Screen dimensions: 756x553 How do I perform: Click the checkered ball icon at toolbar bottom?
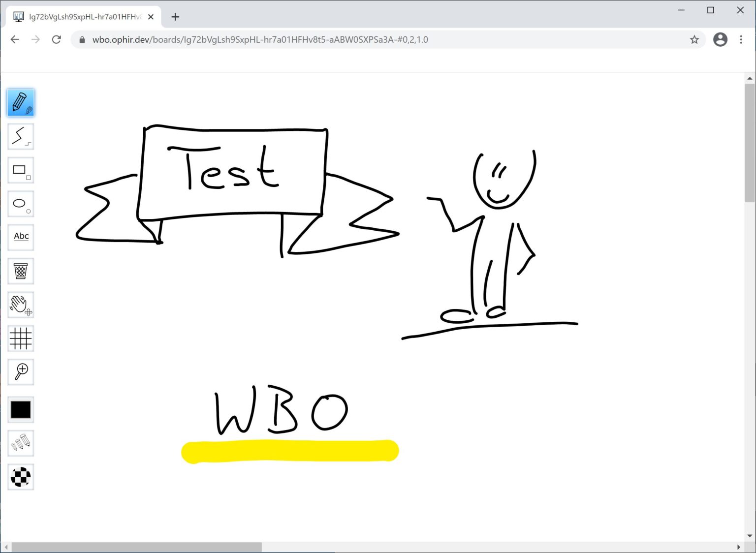click(21, 477)
